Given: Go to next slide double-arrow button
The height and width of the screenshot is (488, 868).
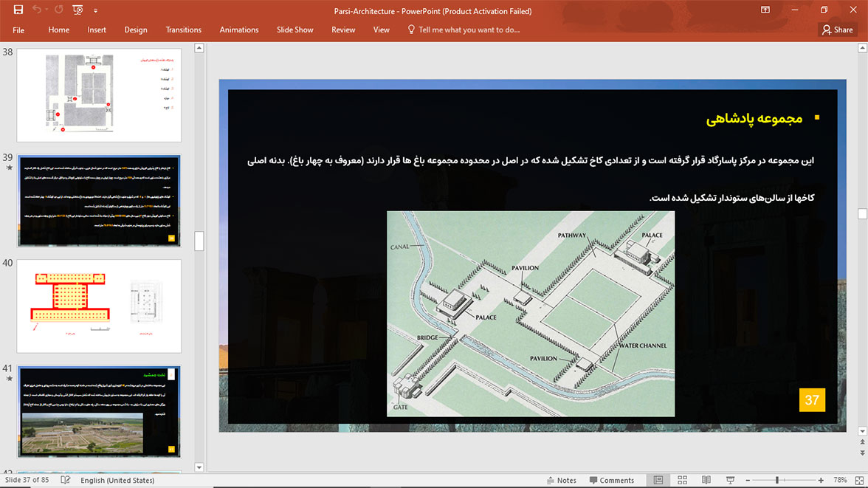Looking at the screenshot, I should 862,453.
